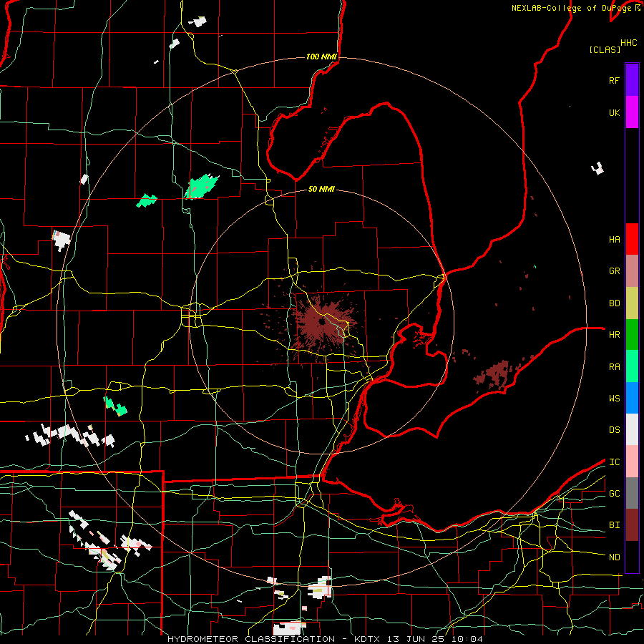644x644 pixels.
Task: Click the KDTX radar site center
Action: pyautogui.click(x=322, y=322)
